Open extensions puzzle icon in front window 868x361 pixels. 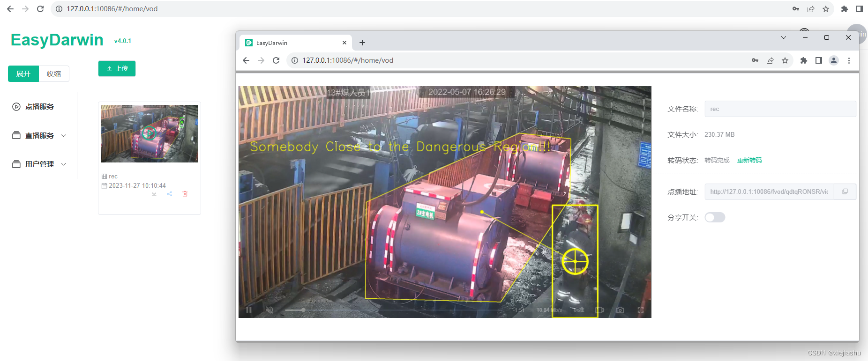coord(804,60)
